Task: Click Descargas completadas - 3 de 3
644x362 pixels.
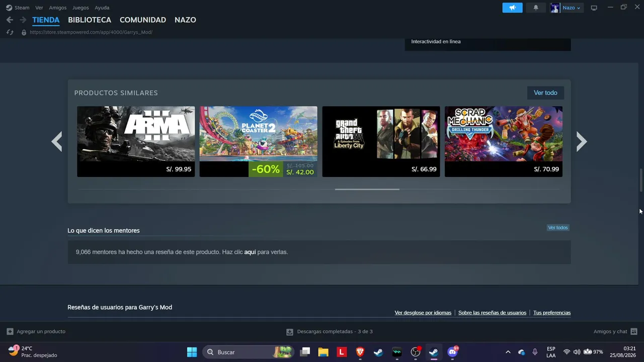Action: [x=335, y=331]
